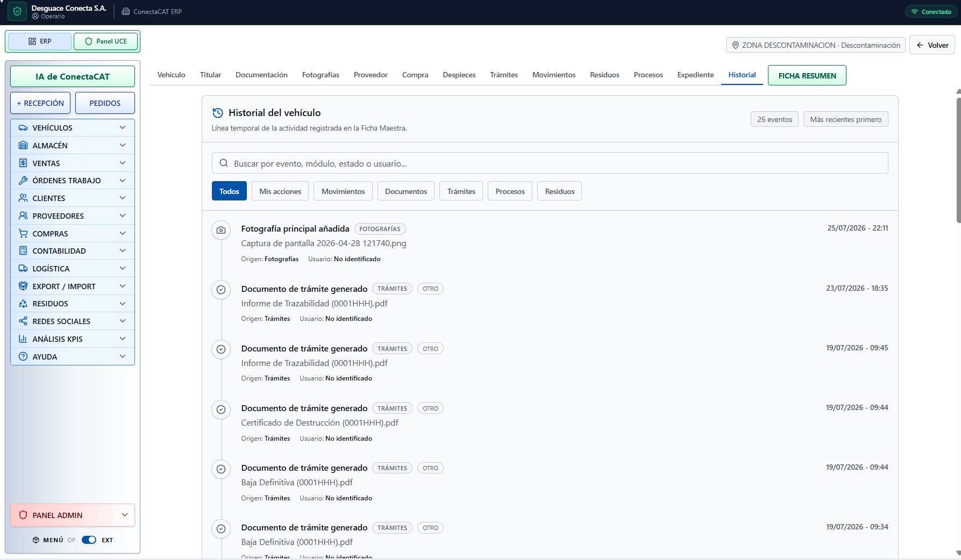Switch to Panel UCE mode
The height and width of the screenshot is (560, 961).
[x=105, y=41]
